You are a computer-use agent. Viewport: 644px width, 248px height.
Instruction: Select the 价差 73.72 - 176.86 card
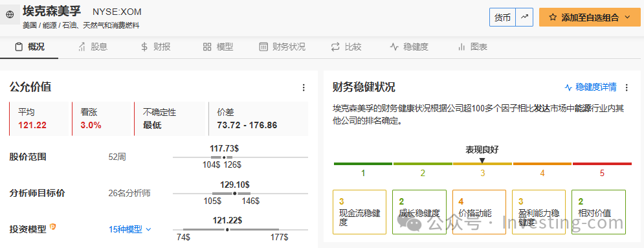coord(258,119)
